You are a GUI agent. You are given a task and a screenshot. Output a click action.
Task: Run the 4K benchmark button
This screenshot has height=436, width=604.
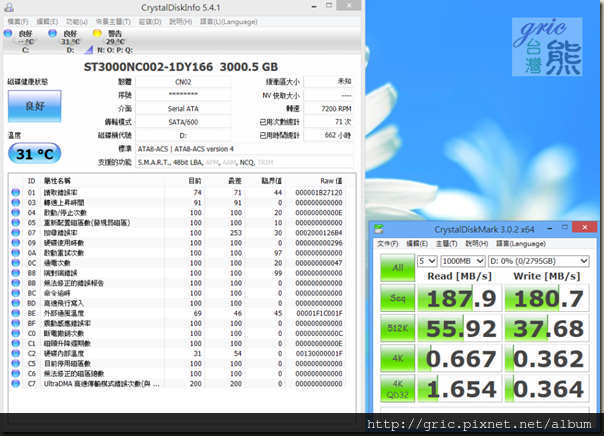[x=398, y=358]
